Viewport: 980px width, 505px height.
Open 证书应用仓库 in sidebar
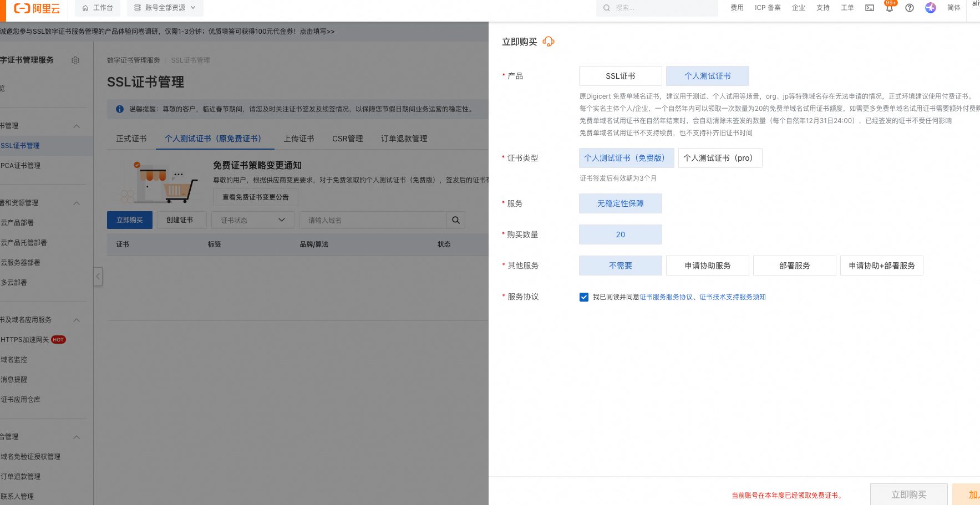tap(21, 400)
